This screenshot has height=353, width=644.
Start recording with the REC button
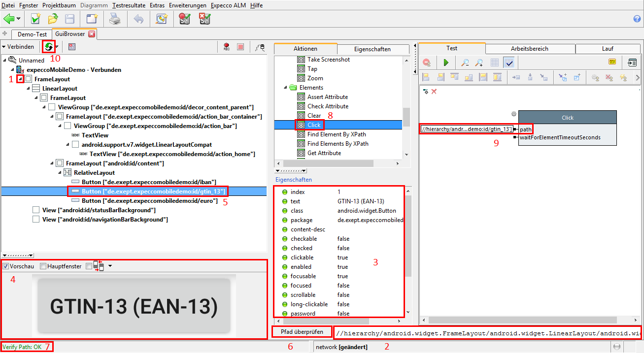point(227,47)
